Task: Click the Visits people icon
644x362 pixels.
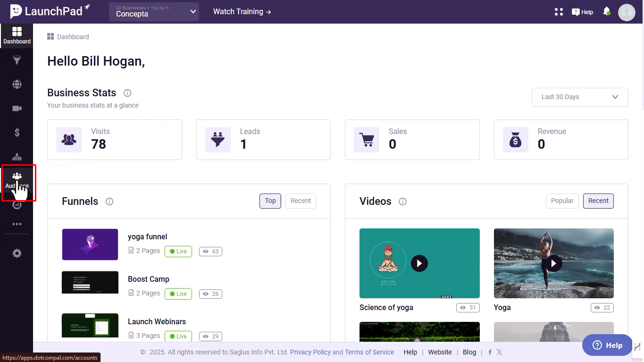Action: pyautogui.click(x=69, y=140)
